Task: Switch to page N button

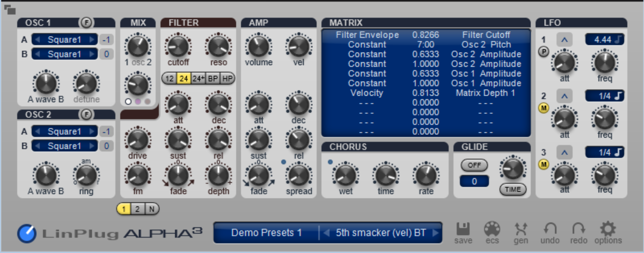Action: (152, 209)
